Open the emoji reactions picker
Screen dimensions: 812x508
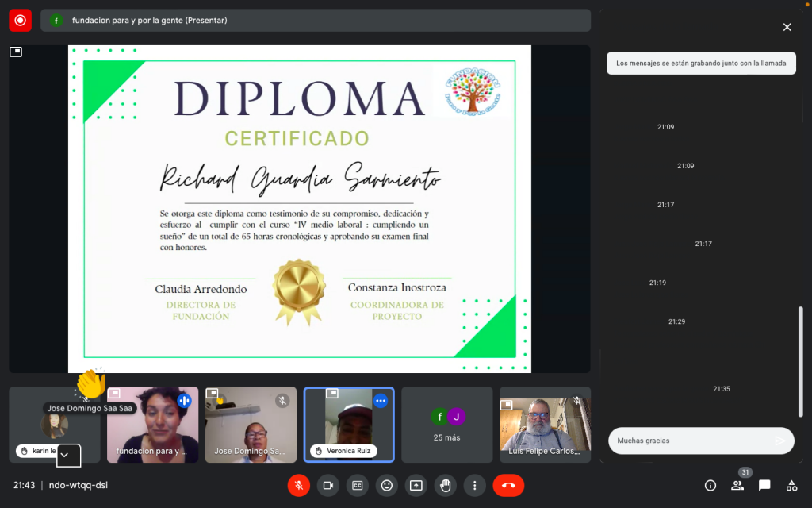[x=386, y=485]
